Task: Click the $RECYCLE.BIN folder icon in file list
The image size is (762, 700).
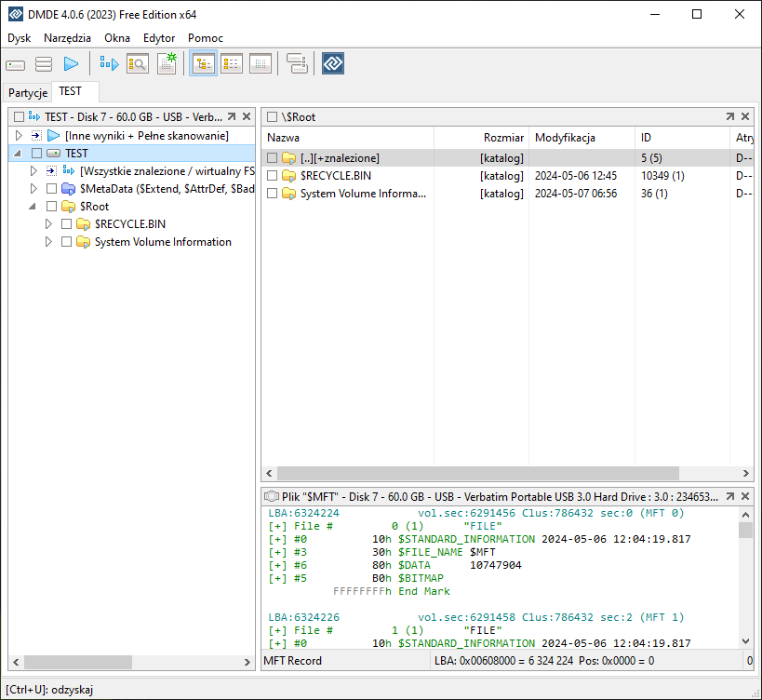Action: click(288, 176)
